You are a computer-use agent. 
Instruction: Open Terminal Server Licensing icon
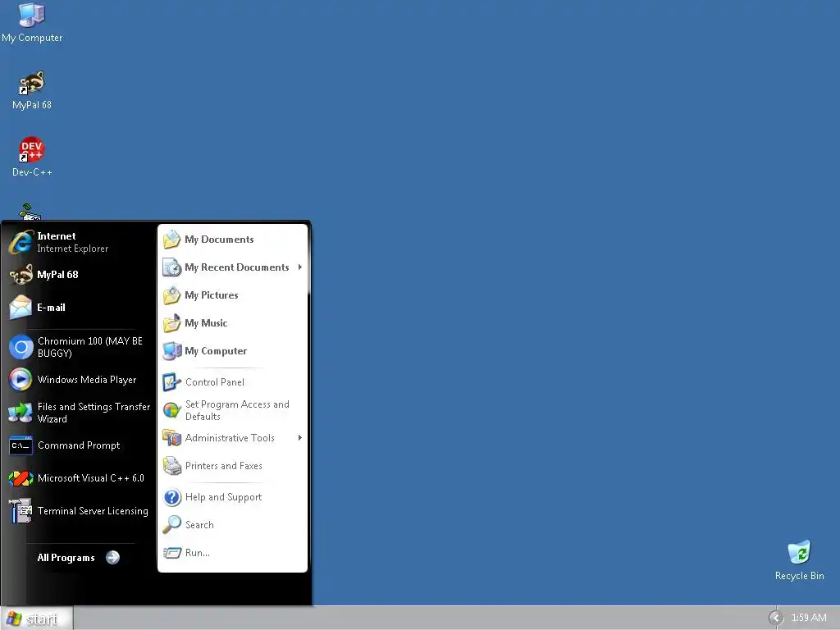(x=21, y=510)
